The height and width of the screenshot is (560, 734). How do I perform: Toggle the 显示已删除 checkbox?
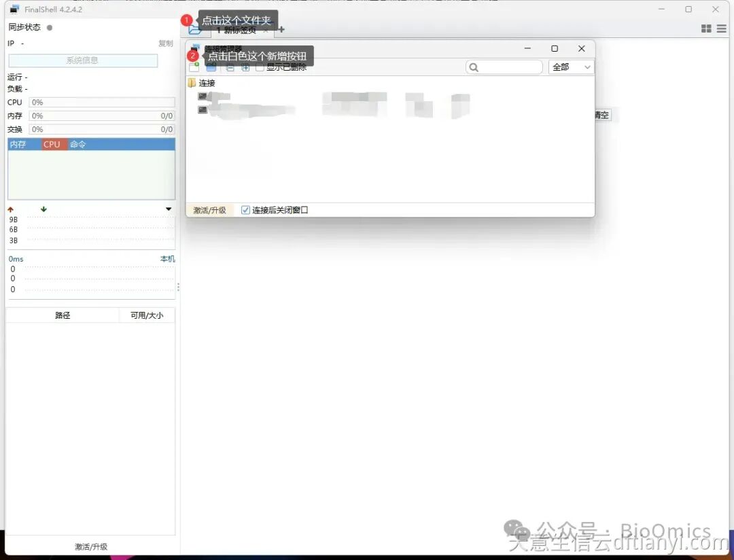tap(260, 67)
